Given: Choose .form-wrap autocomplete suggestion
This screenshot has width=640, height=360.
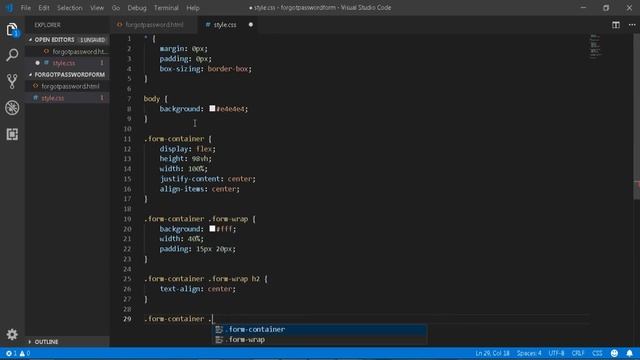Looking at the screenshot, I should coord(320,340).
